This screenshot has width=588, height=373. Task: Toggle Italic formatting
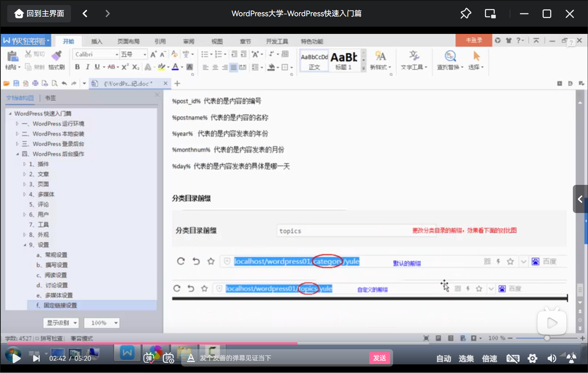pos(87,67)
